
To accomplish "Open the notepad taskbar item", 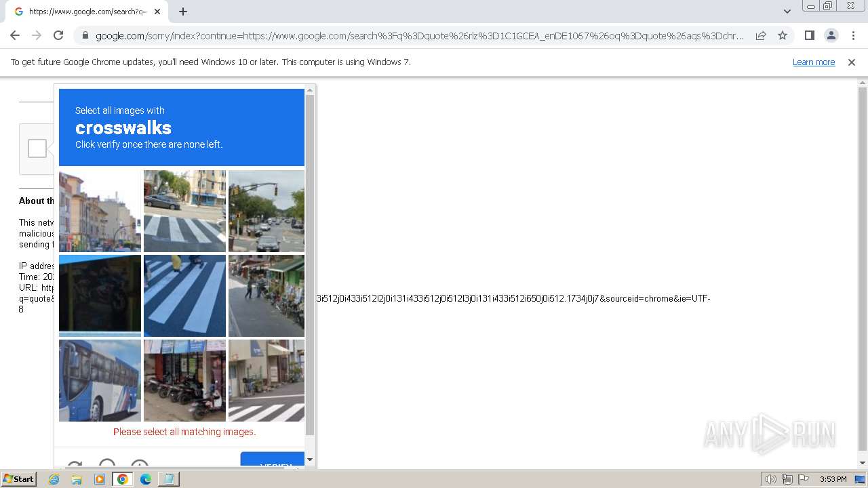I will coord(169,479).
